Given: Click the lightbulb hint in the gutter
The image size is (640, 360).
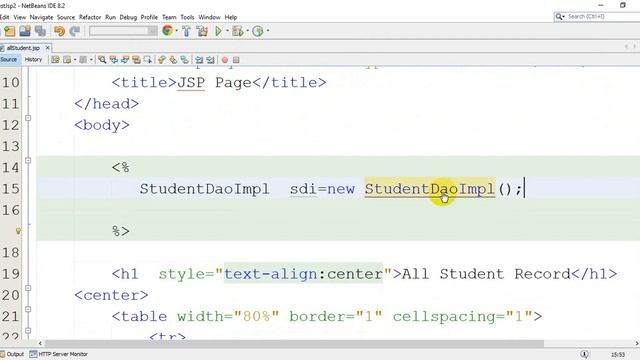Looking at the screenshot, I should [18, 231].
